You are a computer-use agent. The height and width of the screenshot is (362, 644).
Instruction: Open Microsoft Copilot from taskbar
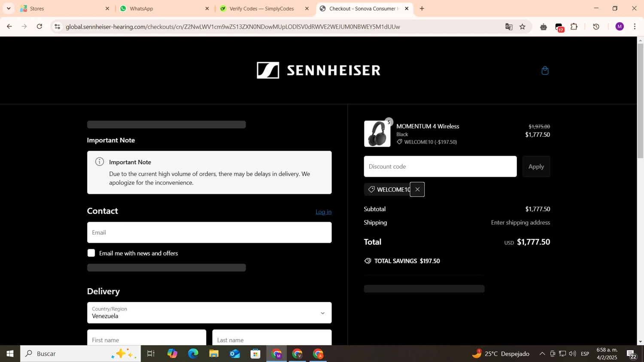[172, 354]
